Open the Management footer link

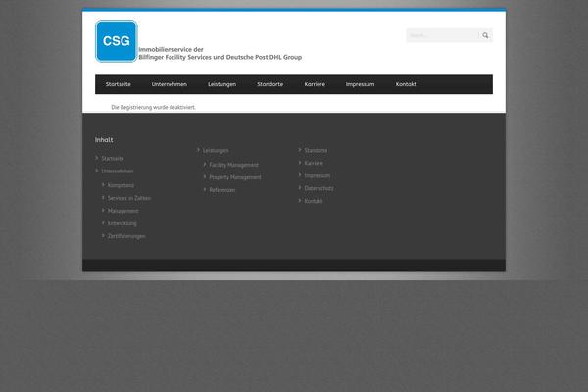point(123,211)
